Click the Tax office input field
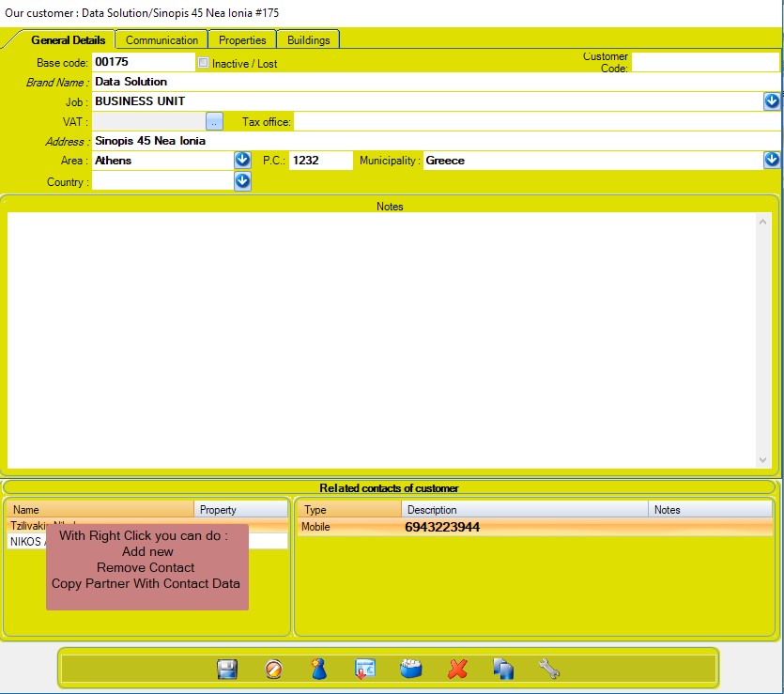Image resolution: width=784 pixels, height=694 pixels. point(535,122)
